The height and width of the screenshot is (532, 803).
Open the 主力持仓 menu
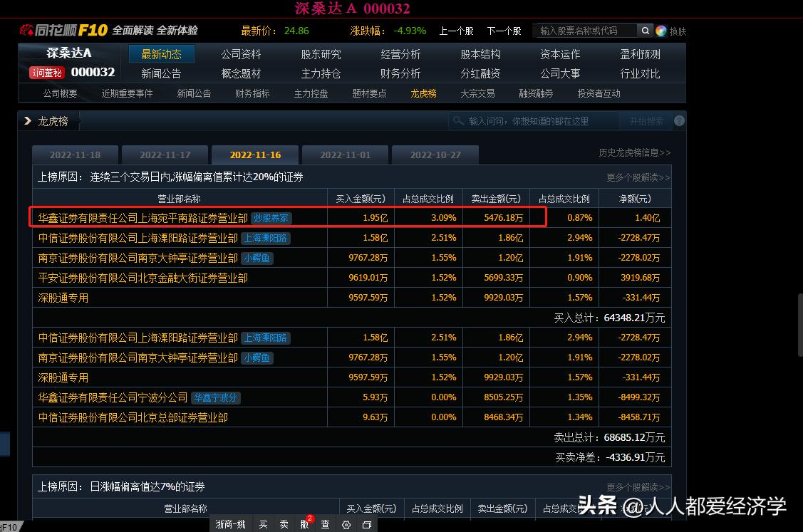pos(321,74)
